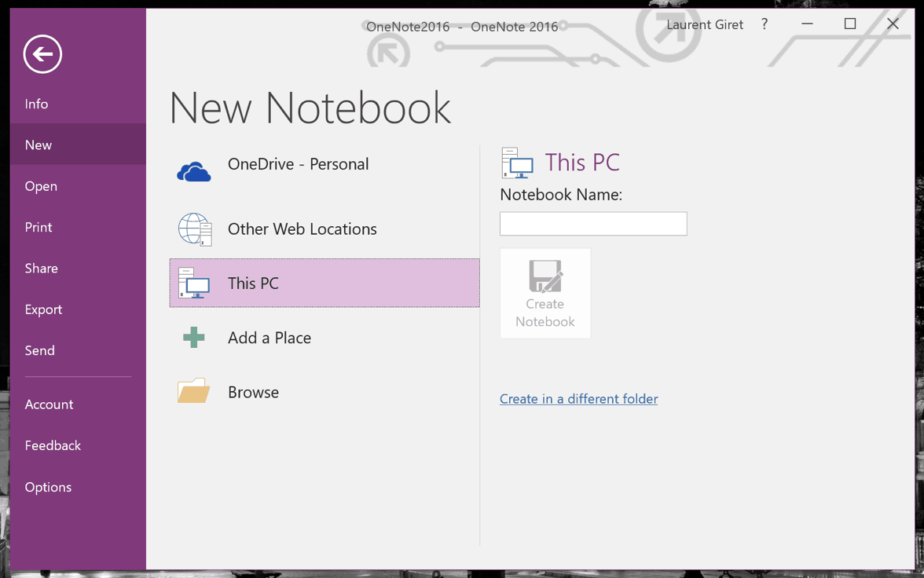Click the floppy disk Create Notebook icon
924x578 pixels.
pyautogui.click(x=545, y=276)
